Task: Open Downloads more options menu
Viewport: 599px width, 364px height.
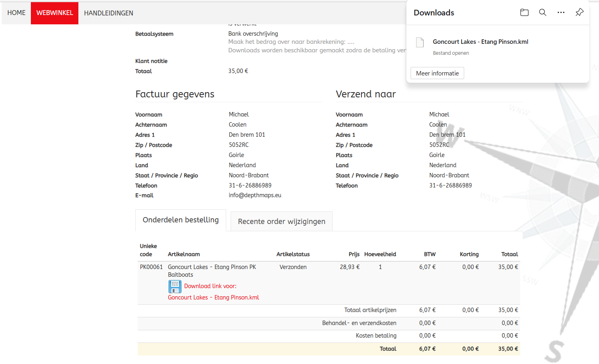Action: tap(561, 13)
